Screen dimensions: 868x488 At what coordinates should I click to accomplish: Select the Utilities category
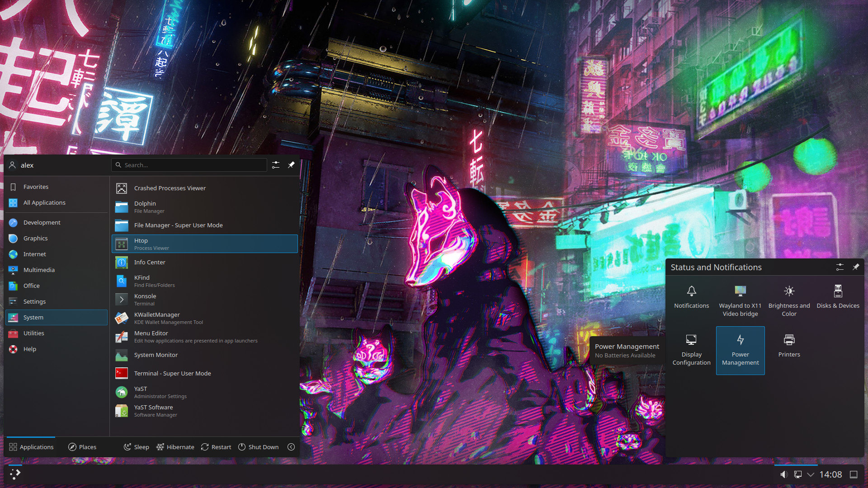point(57,333)
